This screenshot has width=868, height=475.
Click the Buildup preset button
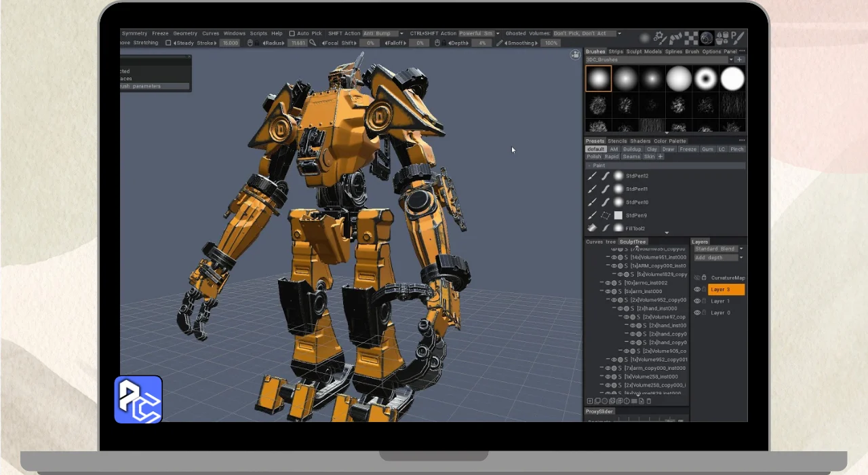click(x=631, y=149)
